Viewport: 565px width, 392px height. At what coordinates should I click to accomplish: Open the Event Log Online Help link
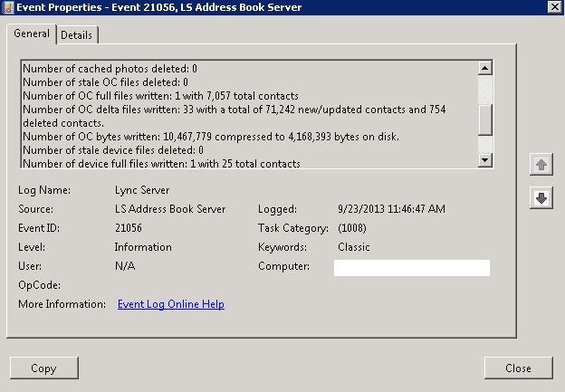170,304
